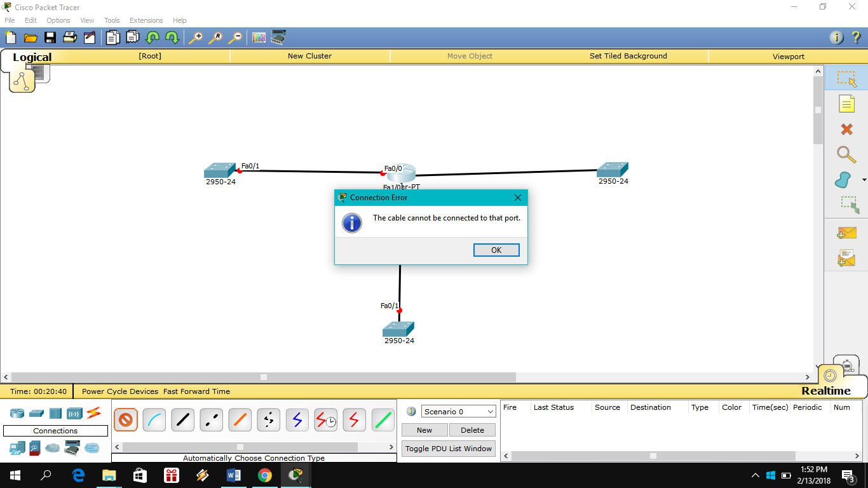Viewport: 868px width, 488px height.
Task: Open Microsoft Word from the taskbar
Action: (x=234, y=475)
